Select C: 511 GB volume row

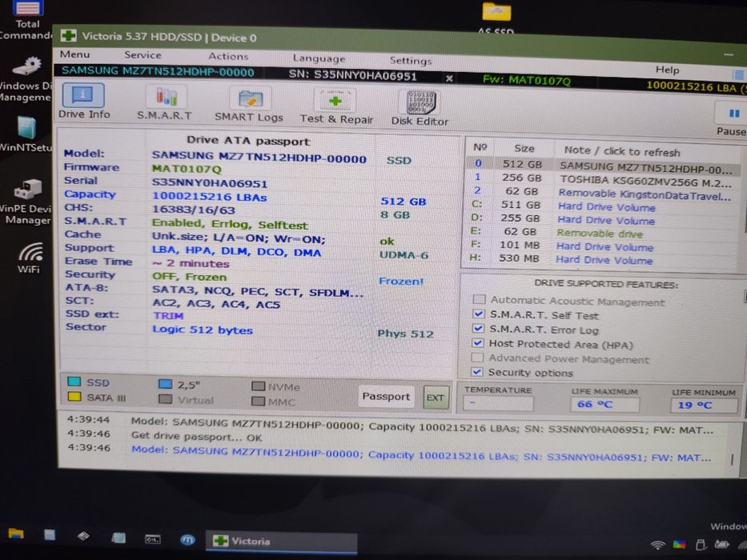pyautogui.click(x=603, y=206)
